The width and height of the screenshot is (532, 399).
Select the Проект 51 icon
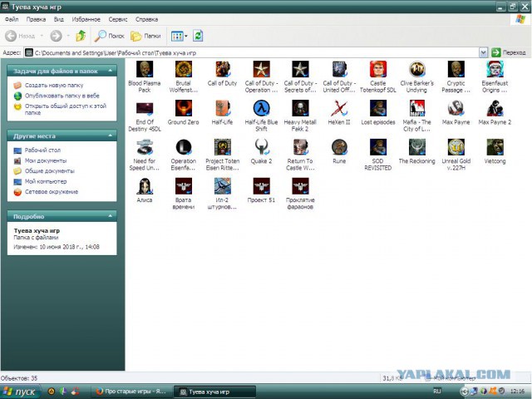pyautogui.click(x=261, y=186)
